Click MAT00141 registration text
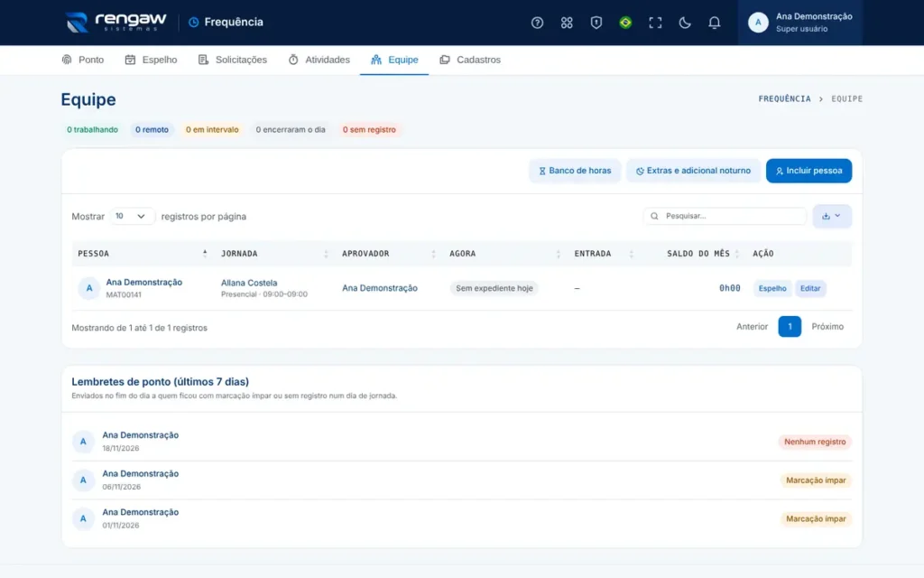Screen dimensions: 924x578 pos(124,294)
